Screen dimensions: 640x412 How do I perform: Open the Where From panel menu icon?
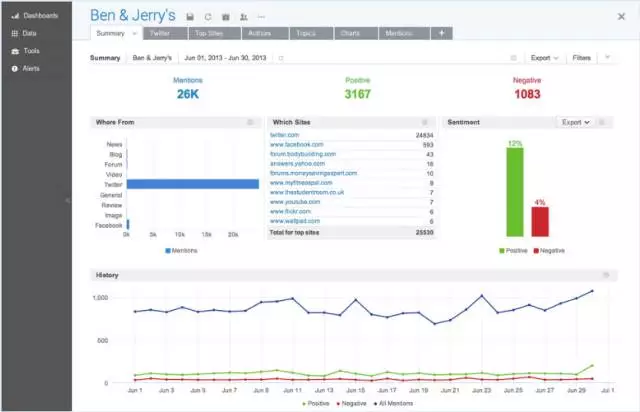[250, 122]
